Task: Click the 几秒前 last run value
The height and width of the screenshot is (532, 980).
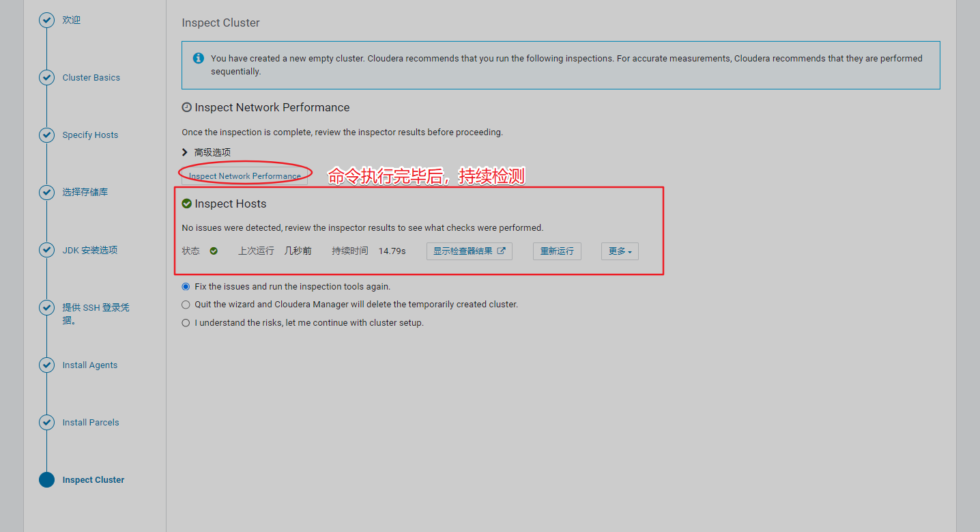Action: click(298, 251)
